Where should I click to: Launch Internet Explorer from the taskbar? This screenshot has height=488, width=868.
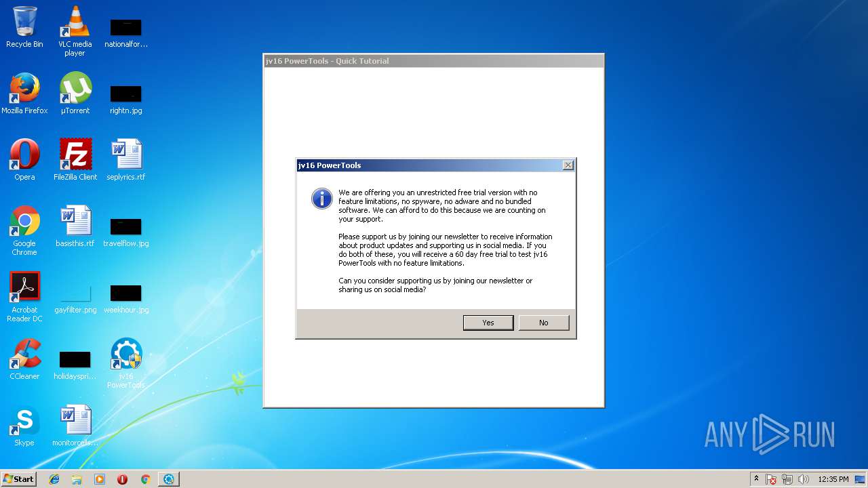coord(54,479)
